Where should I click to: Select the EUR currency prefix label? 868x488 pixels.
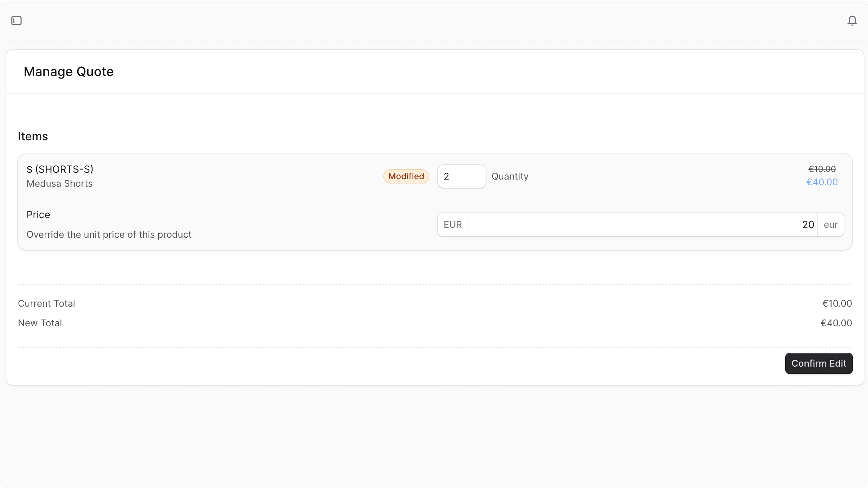452,224
